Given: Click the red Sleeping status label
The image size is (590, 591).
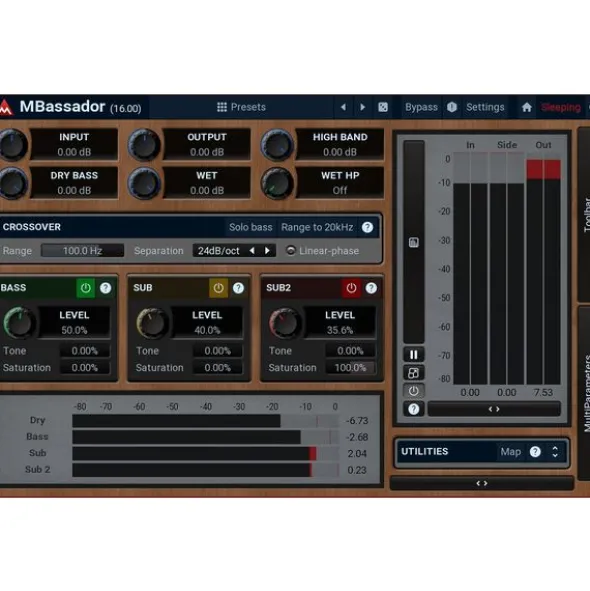Looking at the screenshot, I should (x=561, y=108).
